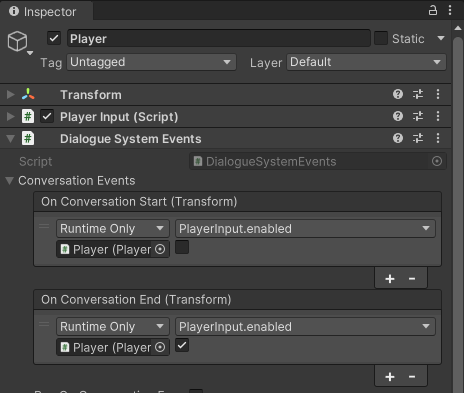Expand the Player Input (Script) foldout
Screen dimensions: 464x393
(x=11, y=116)
